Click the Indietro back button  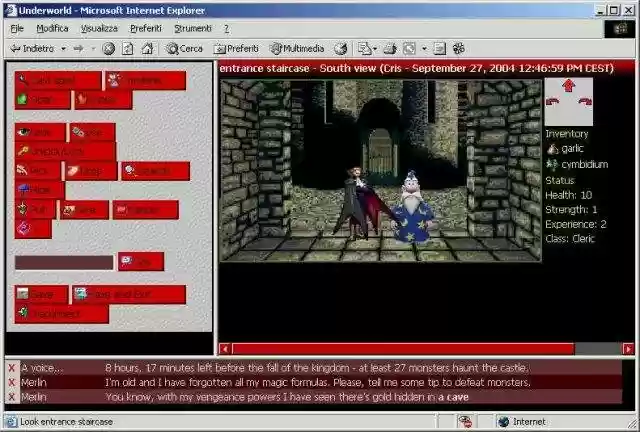(x=33, y=49)
